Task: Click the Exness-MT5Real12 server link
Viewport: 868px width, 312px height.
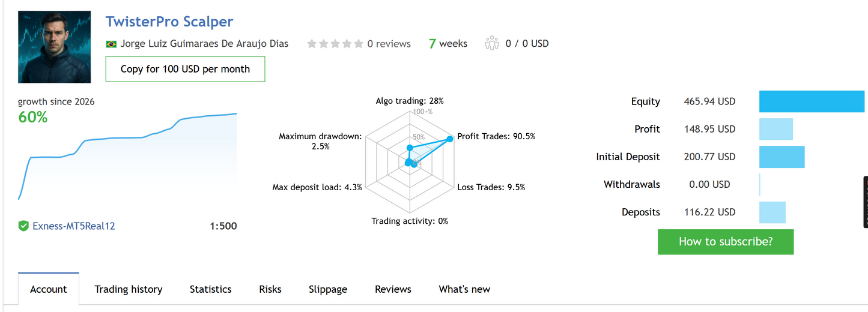Action: (73, 226)
